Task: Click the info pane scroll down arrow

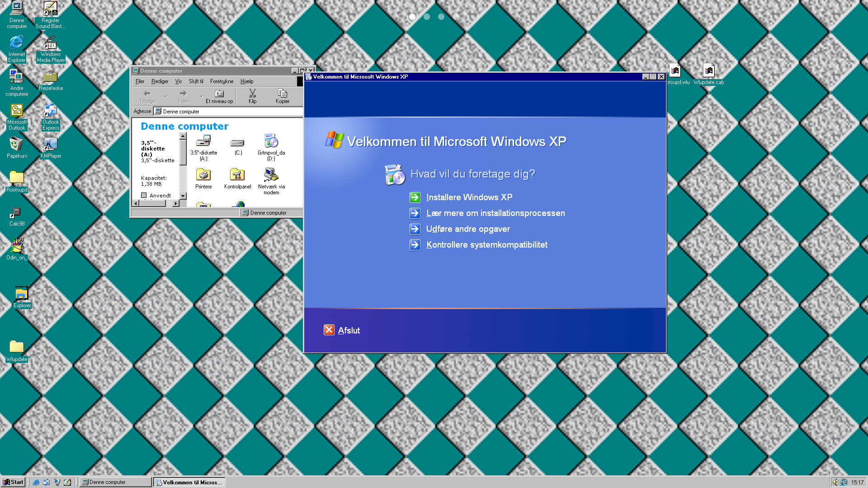Action: pos(183,196)
